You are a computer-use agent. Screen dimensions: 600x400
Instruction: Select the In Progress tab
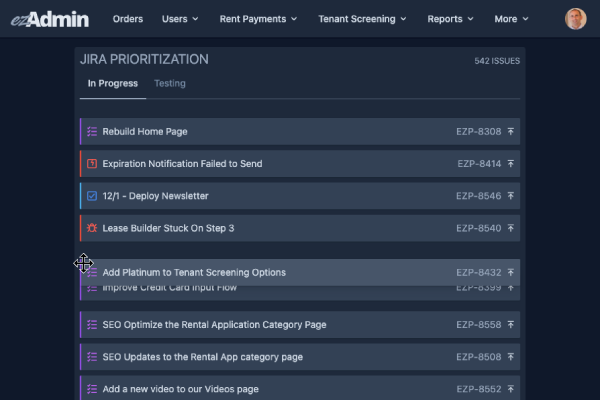[x=112, y=83]
